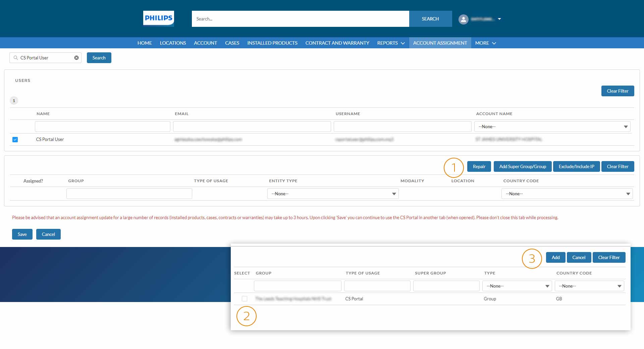Viewport: 644px width, 349px height.
Task: Clear the CS Portal User search text
Action: (x=76, y=58)
